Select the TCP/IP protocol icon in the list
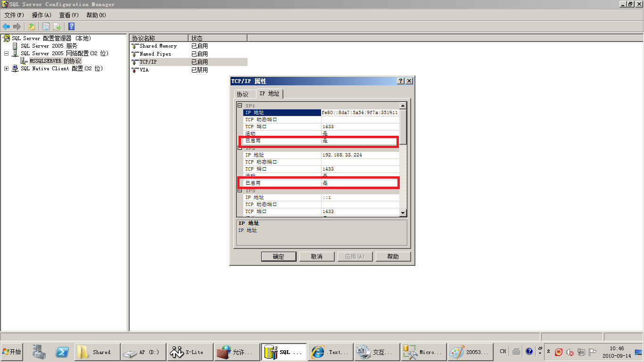The image size is (644, 362). [x=135, y=62]
